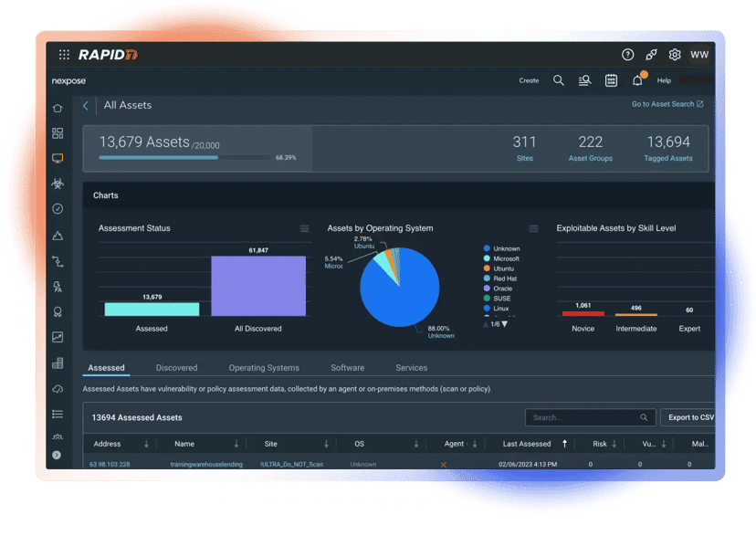The height and width of the screenshot is (536, 756).
Task: Open notifications bell icon
Action: [x=637, y=80]
